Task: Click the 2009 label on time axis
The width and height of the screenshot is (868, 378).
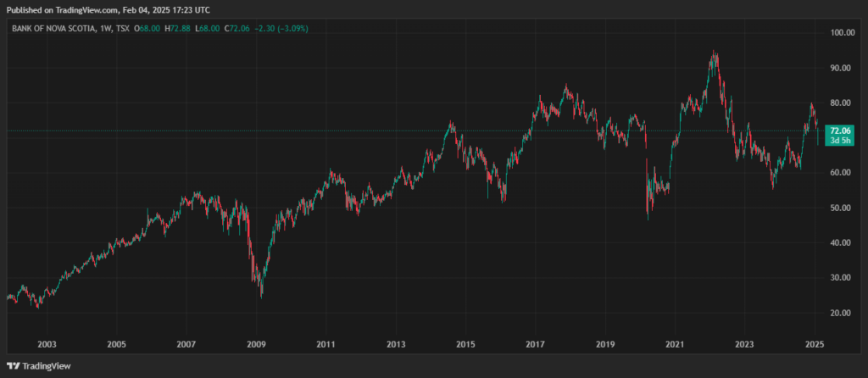Action: pyautogui.click(x=256, y=344)
